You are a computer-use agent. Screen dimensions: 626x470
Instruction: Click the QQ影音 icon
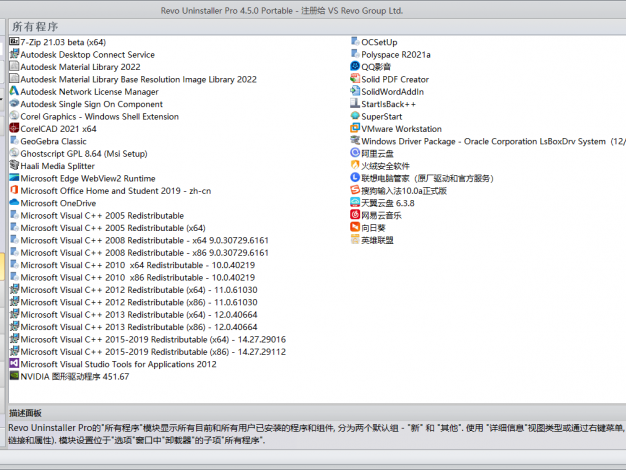tap(355, 66)
